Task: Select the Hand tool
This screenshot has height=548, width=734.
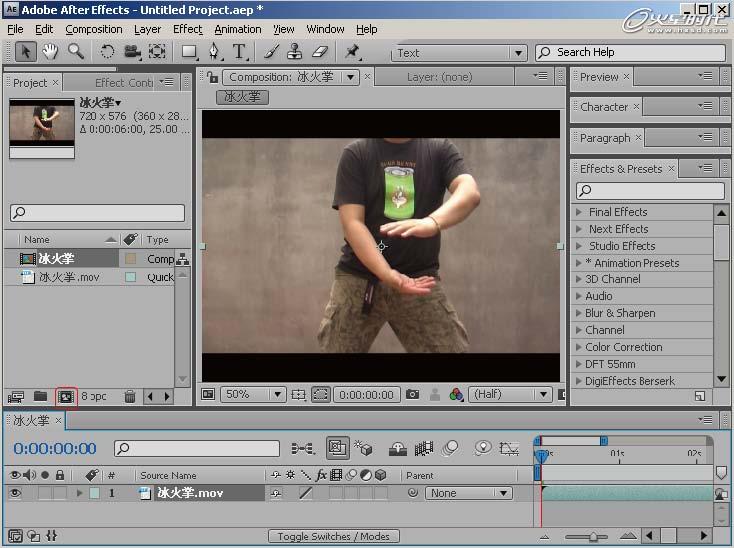Action: click(x=50, y=51)
